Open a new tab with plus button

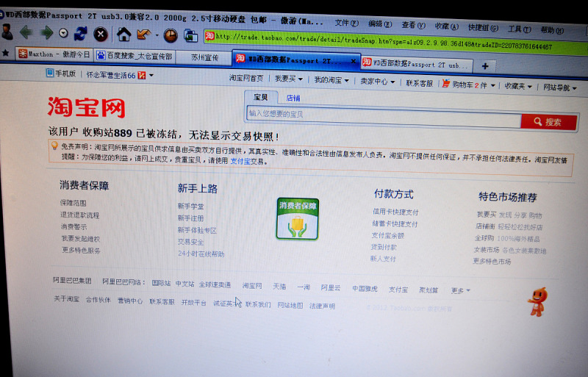[485, 66]
